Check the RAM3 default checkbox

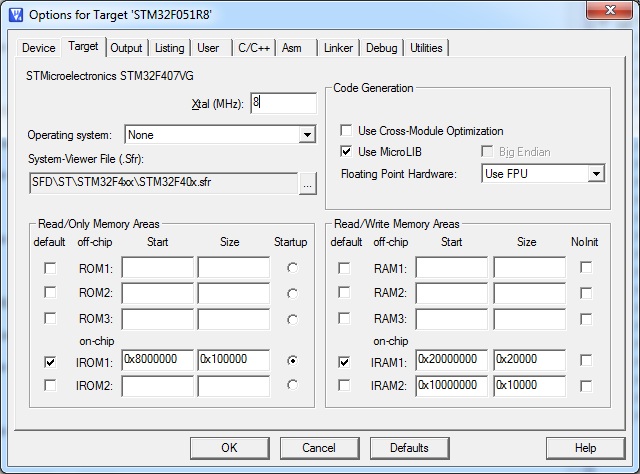(x=344, y=318)
